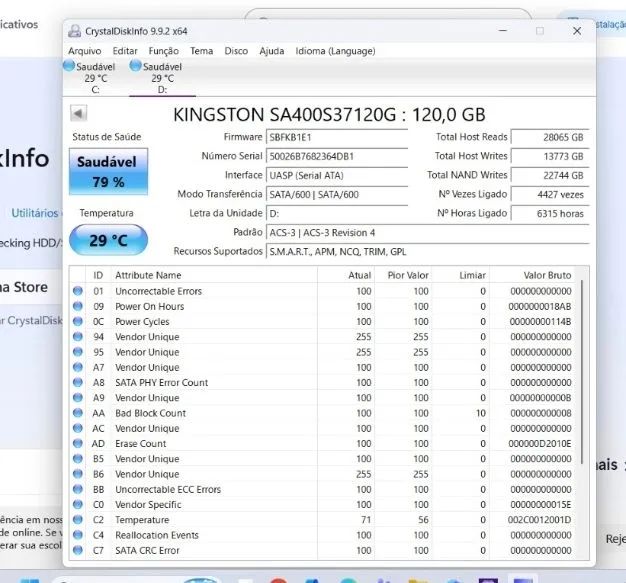Click the ID column header
The height and width of the screenshot is (583, 626).
pos(98,275)
